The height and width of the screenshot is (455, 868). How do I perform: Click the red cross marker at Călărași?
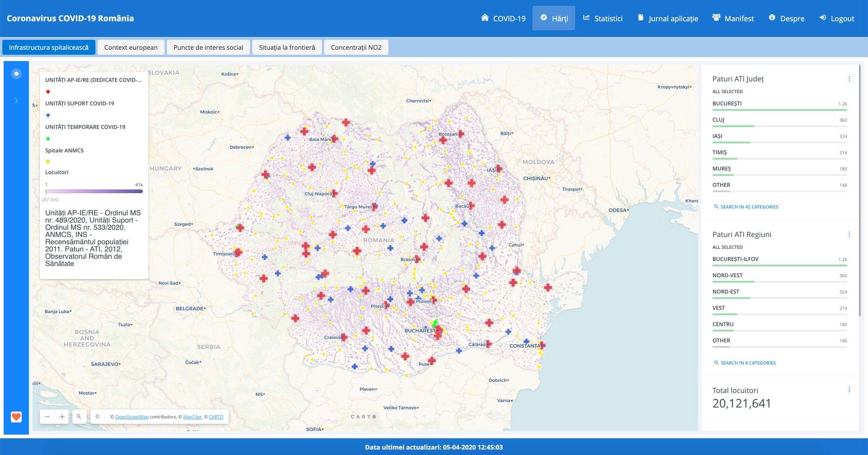(x=488, y=344)
